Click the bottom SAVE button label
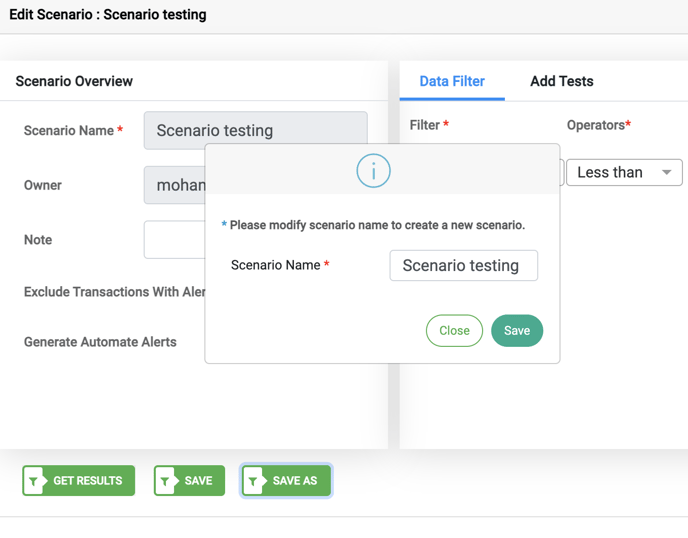The width and height of the screenshot is (688, 538). pos(198,481)
